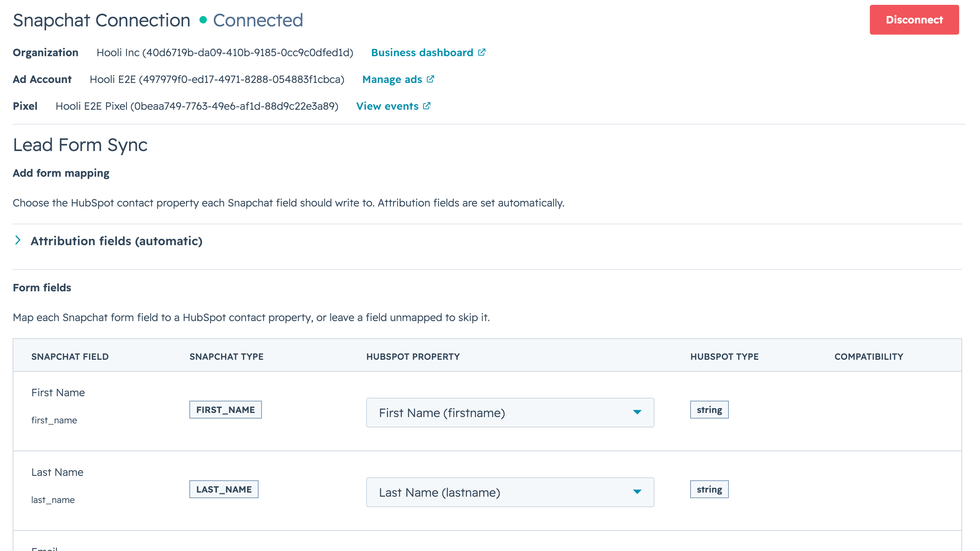Click the Compatibility column header
Screen dimensions: 980x551
(868, 356)
